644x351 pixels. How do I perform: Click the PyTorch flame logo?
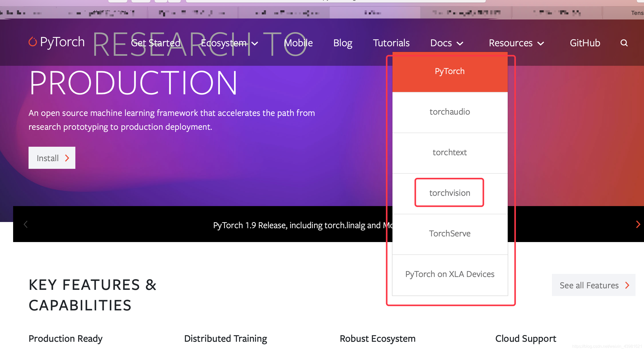click(33, 42)
